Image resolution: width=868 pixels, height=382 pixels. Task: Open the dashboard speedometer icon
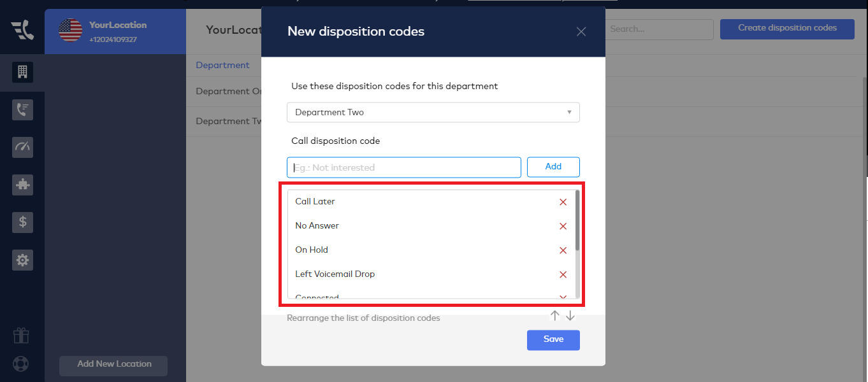[x=22, y=147]
